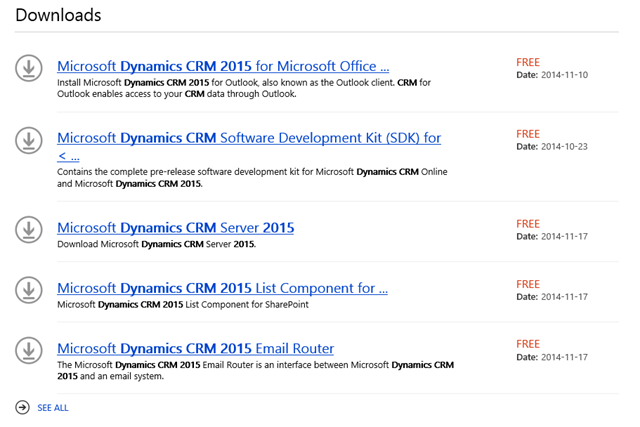This screenshot has height=427, width=640.
Task: Open the Software Development Kit (SDK) link
Action: [x=249, y=138]
